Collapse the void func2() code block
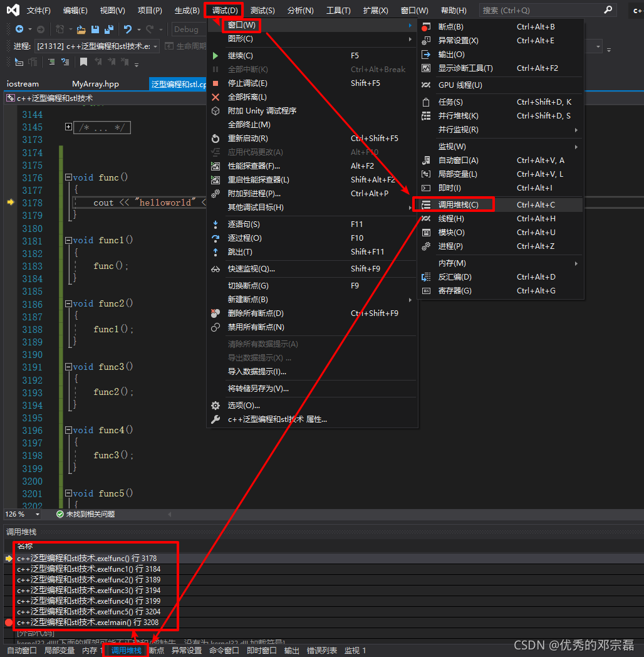This screenshot has width=644, height=657. click(x=68, y=304)
